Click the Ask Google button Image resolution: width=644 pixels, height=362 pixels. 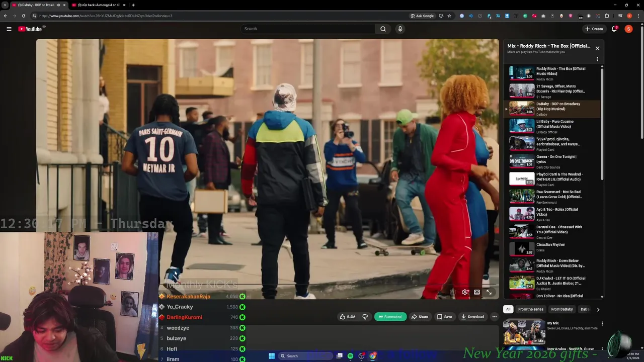pos(422,16)
